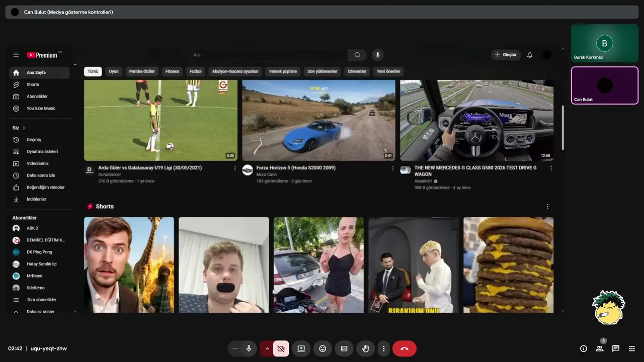Go to the YouTube Premium logo home
Screen dimensions: 644x362
click(x=43, y=55)
